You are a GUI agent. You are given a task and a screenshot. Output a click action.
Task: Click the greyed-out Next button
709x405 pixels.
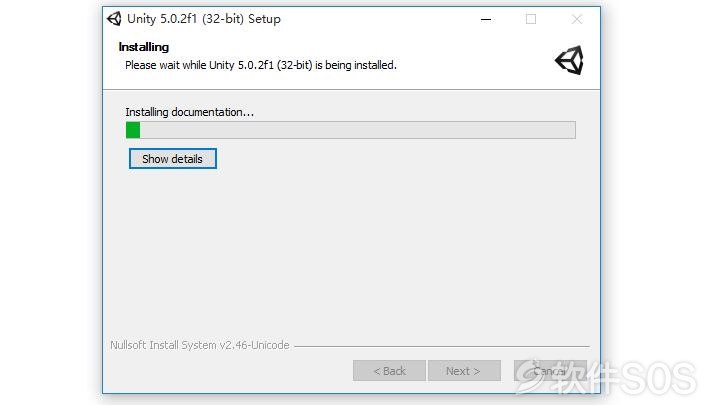(x=464, y=371)
